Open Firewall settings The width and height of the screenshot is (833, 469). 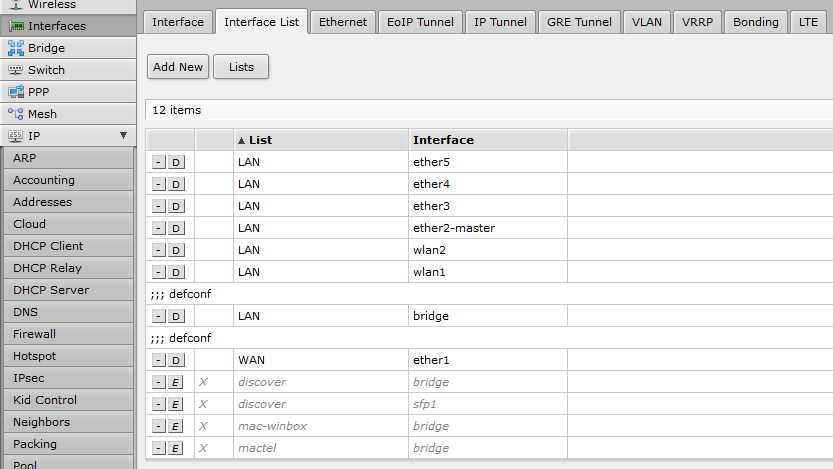(x=68, y=334)
